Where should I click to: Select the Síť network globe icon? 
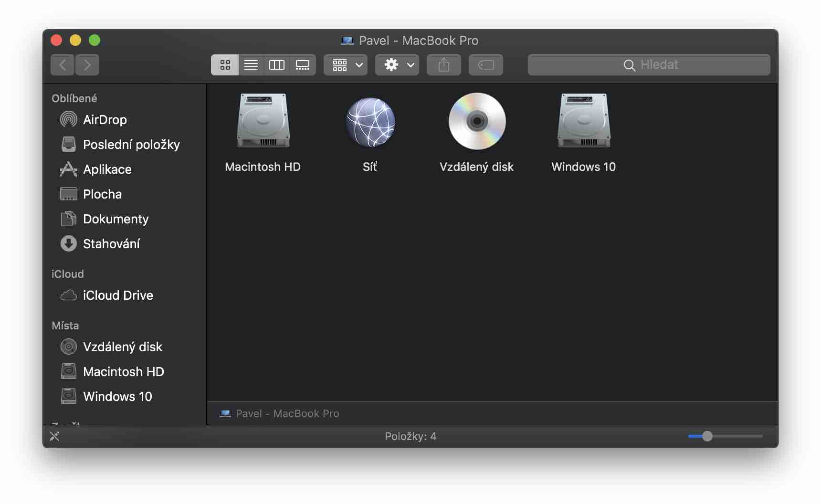point(370,122)
